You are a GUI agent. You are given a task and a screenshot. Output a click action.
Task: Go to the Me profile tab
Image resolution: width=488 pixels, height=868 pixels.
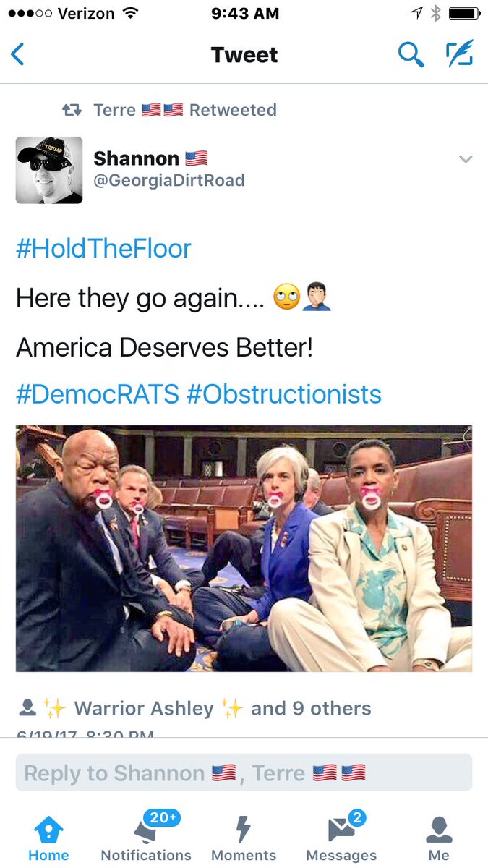pos(439,839)
